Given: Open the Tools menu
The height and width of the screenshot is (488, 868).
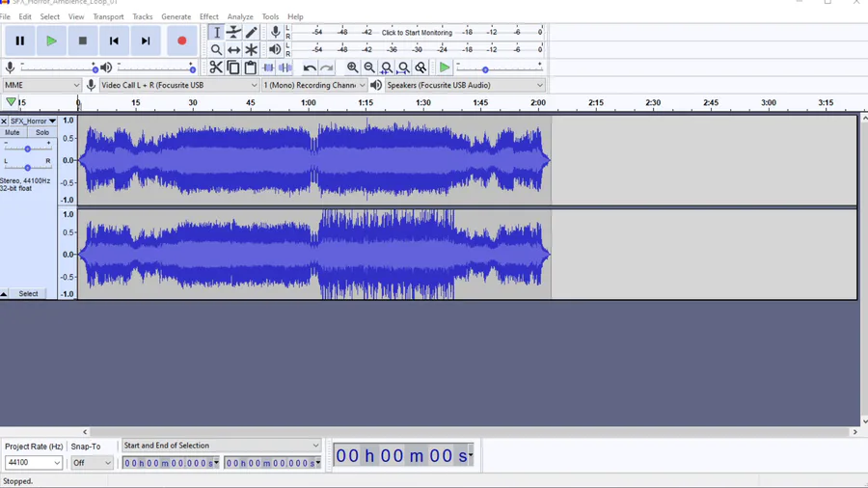Looking at the screenshot, I should pyautogui.click(x=270, y=16).
